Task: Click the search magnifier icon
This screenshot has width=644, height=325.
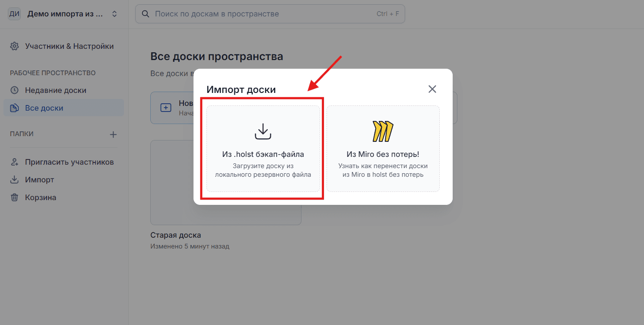Action: (146, 14)
